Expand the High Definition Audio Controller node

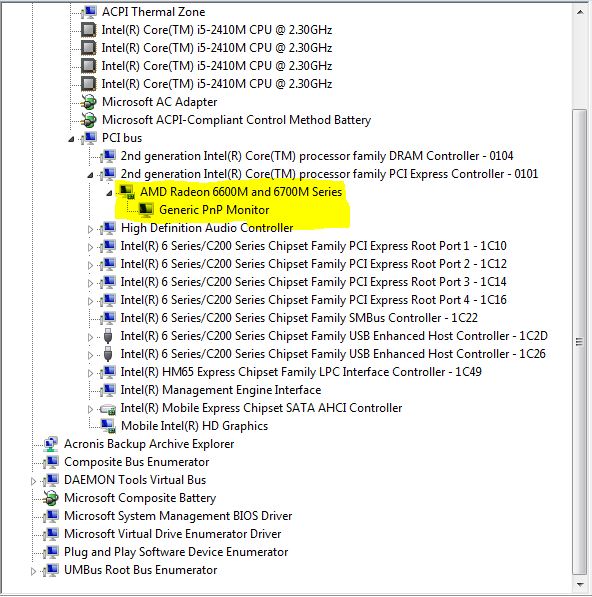coord(90,229)
